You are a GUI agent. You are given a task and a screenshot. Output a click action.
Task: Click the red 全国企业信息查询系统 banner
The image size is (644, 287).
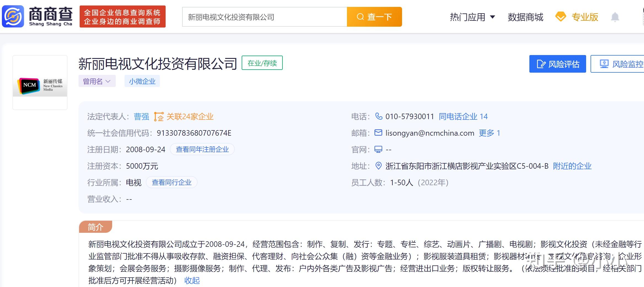(123, 17)
